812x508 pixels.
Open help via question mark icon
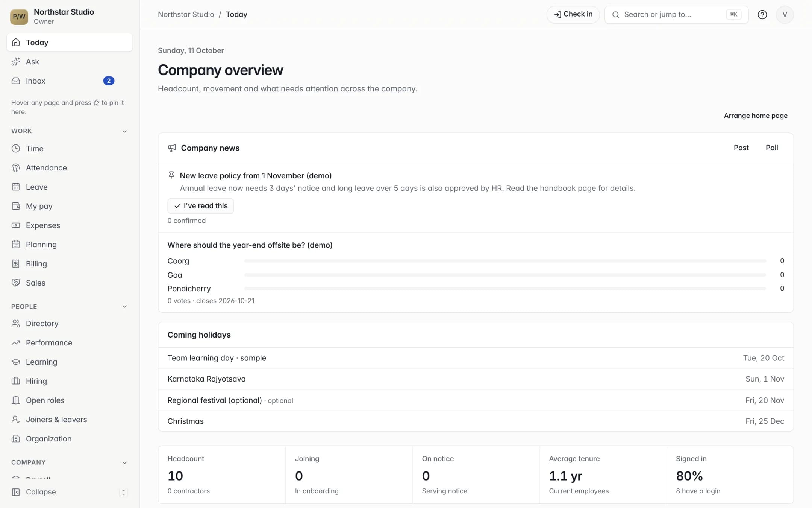[762, 15]
